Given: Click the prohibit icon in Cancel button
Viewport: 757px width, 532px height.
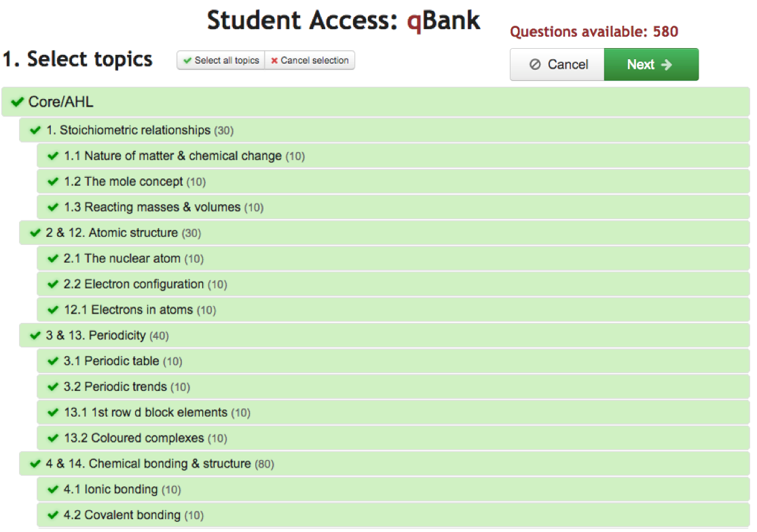Looking at the screenshot, I should coord(535,64).
